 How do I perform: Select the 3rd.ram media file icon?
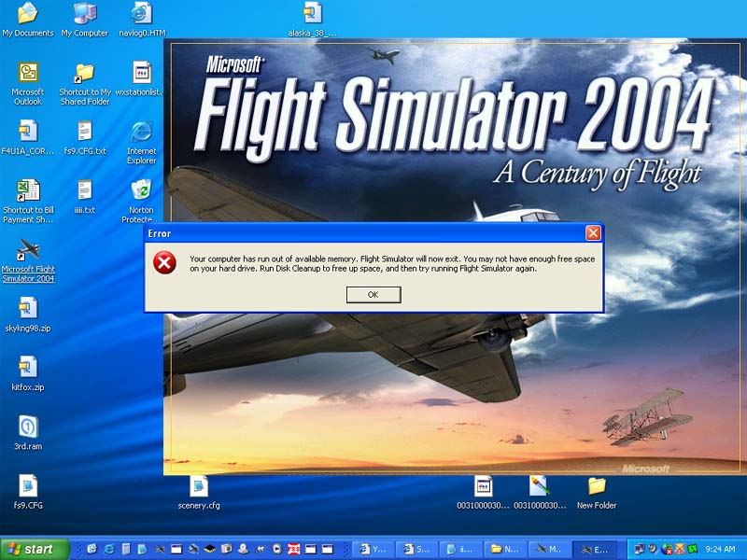tap(28, 427)
